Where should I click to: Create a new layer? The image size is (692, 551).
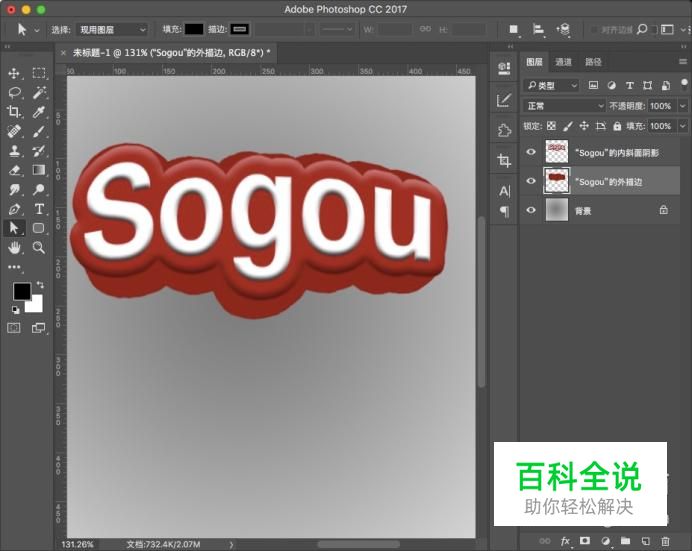tap(645, 541)
